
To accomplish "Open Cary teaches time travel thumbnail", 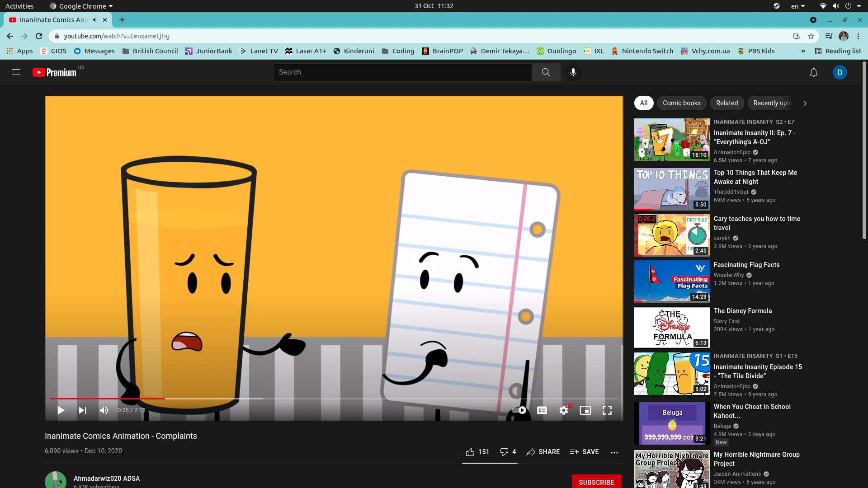I will [x=672, y=235].
